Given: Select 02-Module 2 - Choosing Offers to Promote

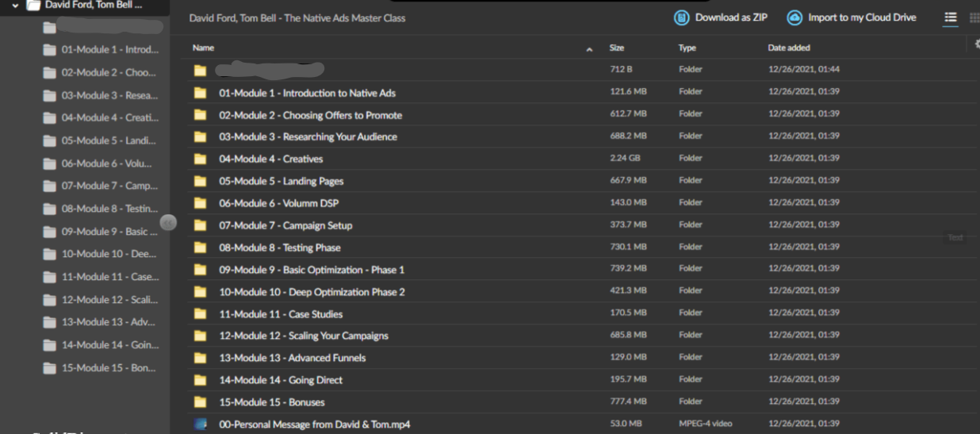Looking at the screenshot, I should tap(310, 115).
